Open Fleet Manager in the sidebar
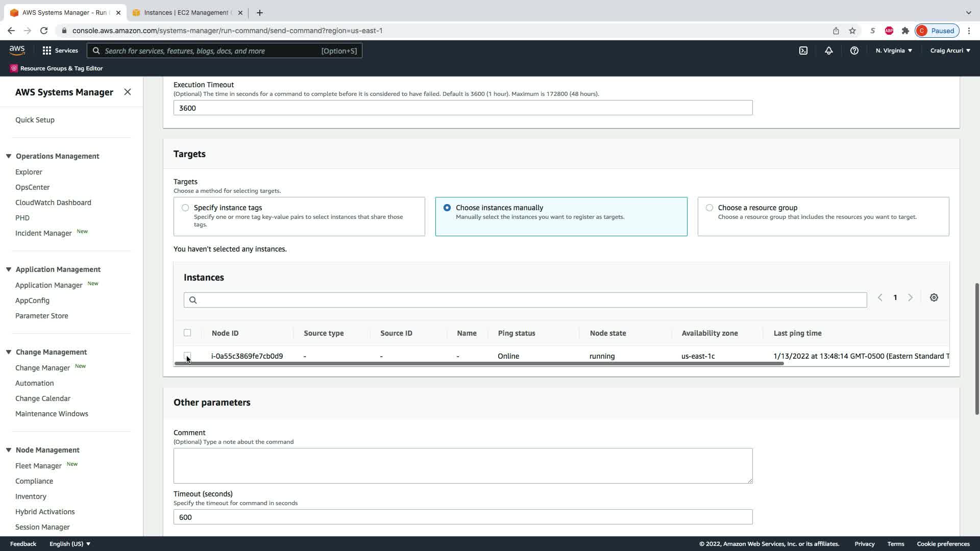The height and width of the screenshot is (551, 980). 38,466
